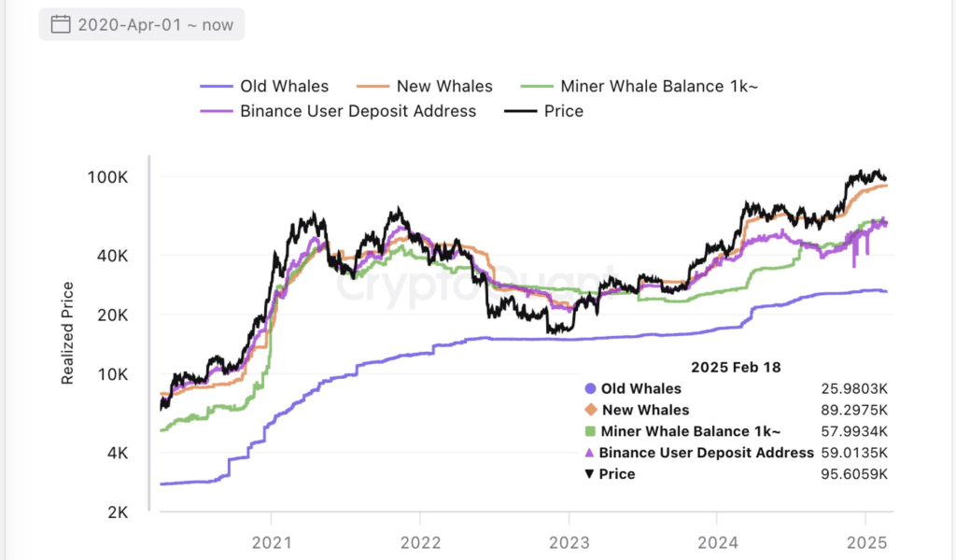Click the Realized Price axis title
Image resolution: width=956 pixels, height=560 pixels.
[67, 332]
